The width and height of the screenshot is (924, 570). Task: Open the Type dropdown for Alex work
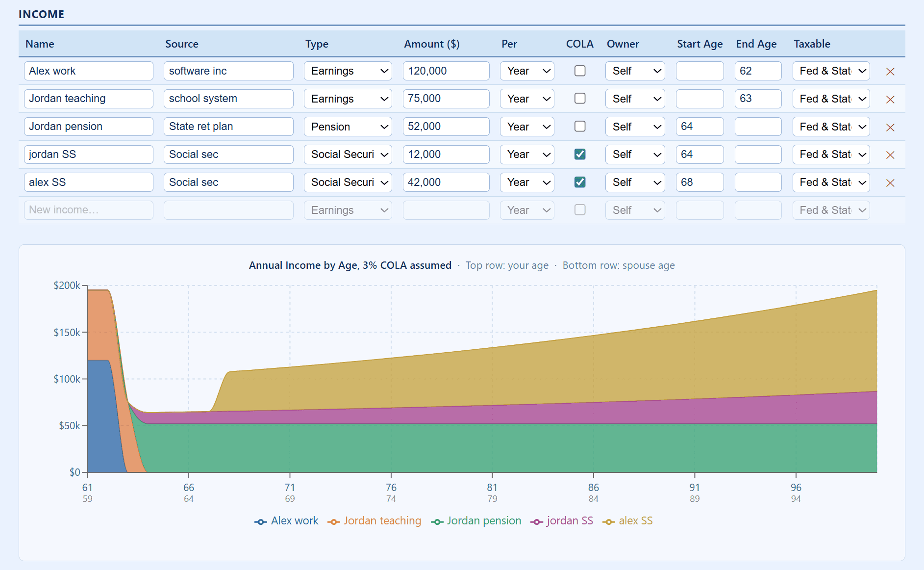coord(348,71)
